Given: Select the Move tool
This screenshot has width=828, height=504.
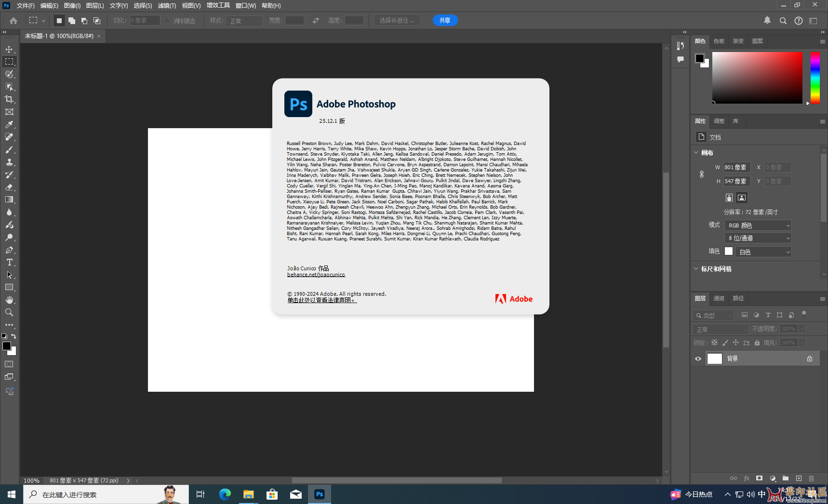Looking at the screenshot, I should point(9,49).
